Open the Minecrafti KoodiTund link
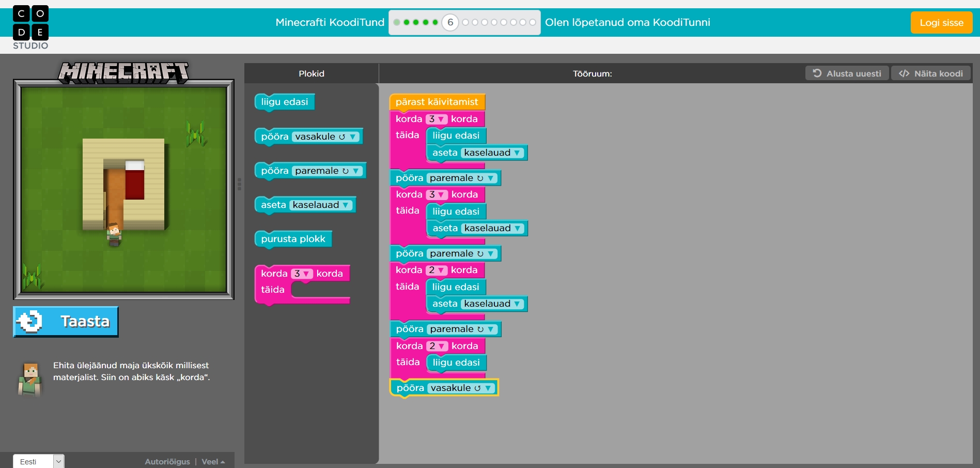This screenshot has width=980, height=468. click(330, 22)
